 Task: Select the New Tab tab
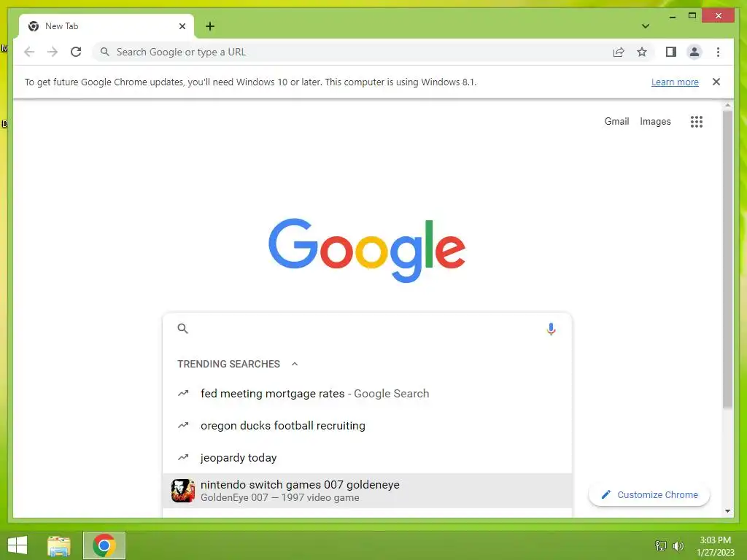[107, 26]
